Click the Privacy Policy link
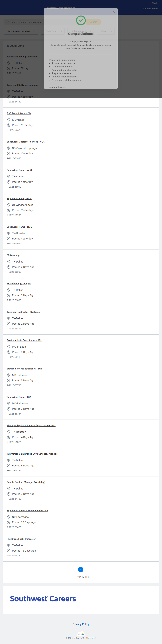The height and width of the screenshot is (644, 162). point(81,624)
